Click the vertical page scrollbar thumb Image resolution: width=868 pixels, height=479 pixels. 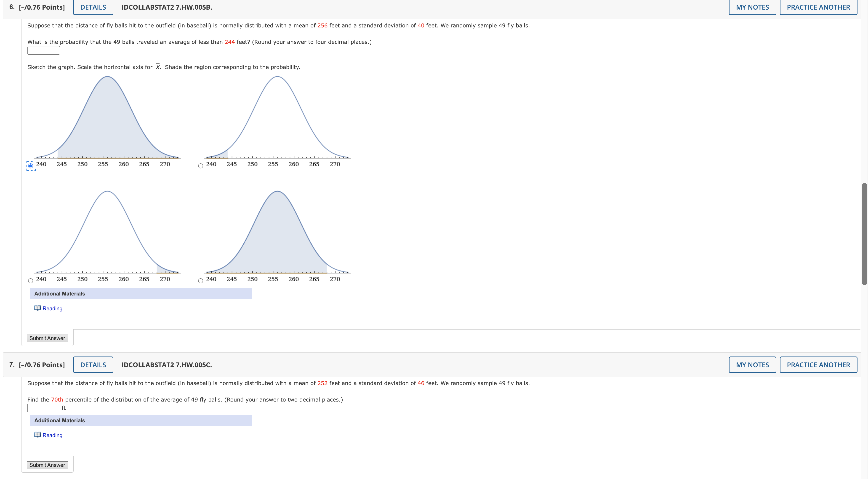[864, 234]
